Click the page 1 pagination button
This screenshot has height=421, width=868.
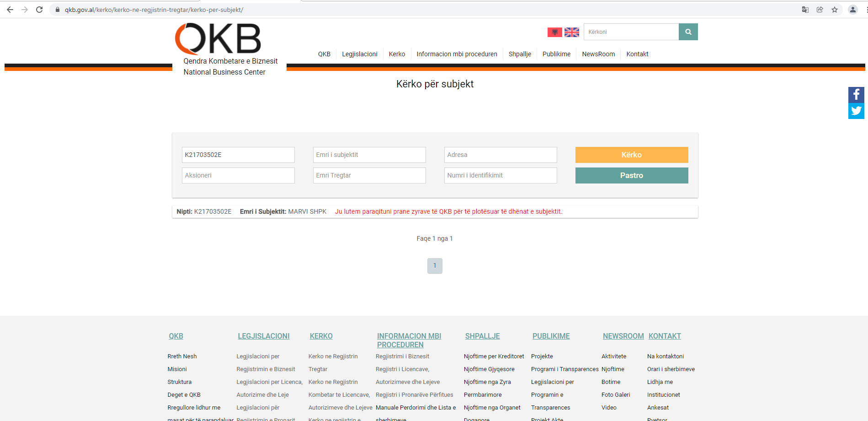pos(435,266)
